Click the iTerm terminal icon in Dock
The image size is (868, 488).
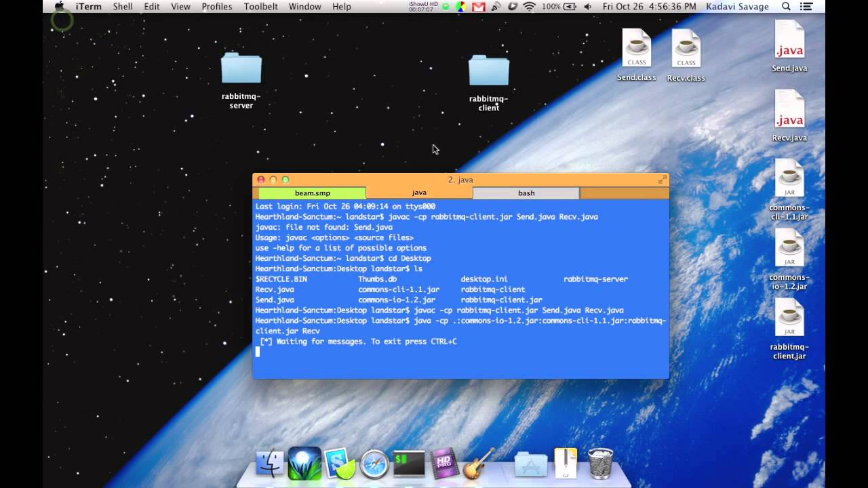410,464
